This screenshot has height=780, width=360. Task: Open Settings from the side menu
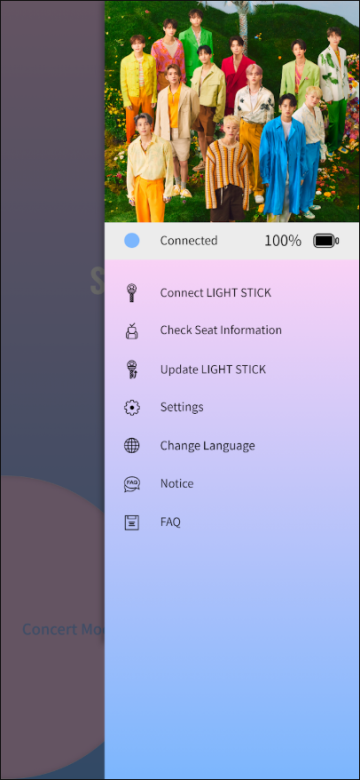pyautogui.click(x=181, y=407)
